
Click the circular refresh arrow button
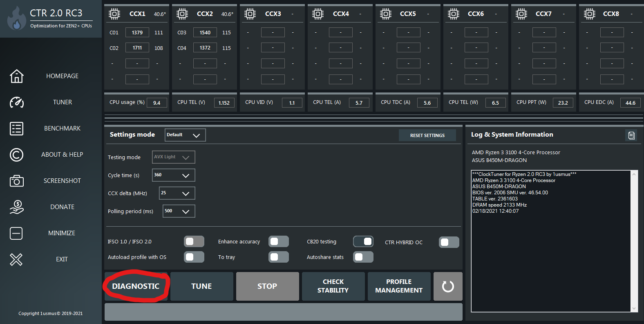448,286
